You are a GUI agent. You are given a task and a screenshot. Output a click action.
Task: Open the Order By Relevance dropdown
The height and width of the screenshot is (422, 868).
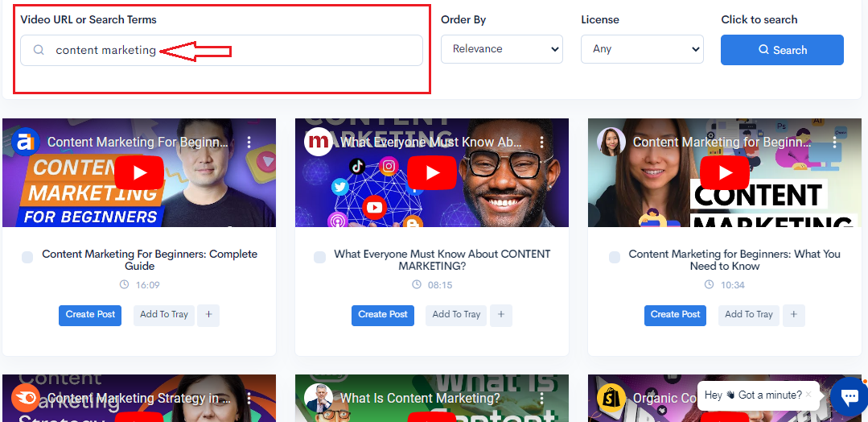501,49
